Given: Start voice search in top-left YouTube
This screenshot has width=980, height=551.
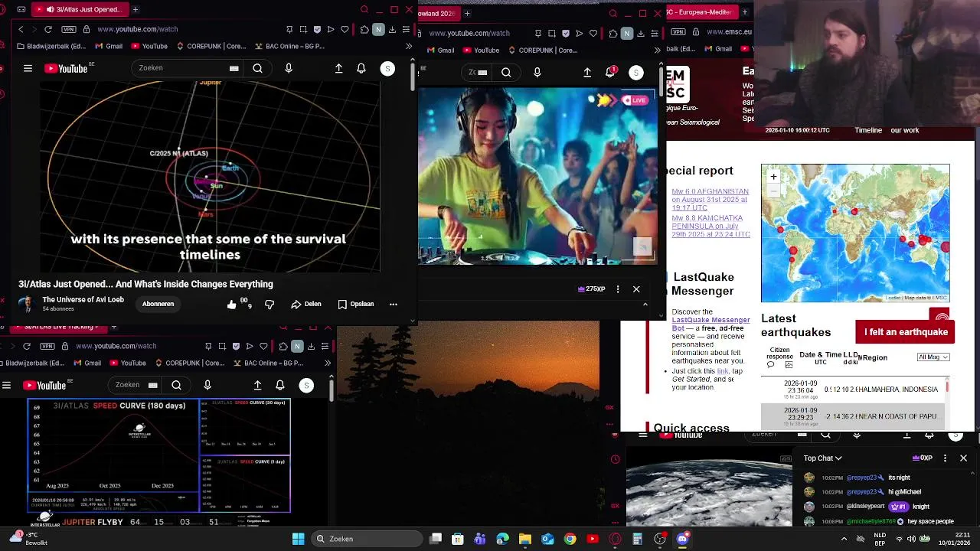Looking at the screenshot, I should pyautogui.click(x=289, y=68).
